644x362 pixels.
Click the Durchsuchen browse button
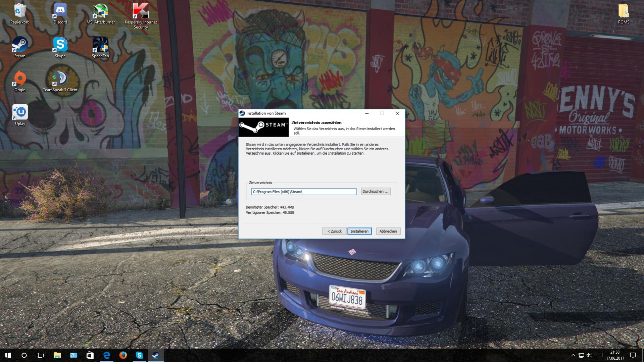(376, 191)
